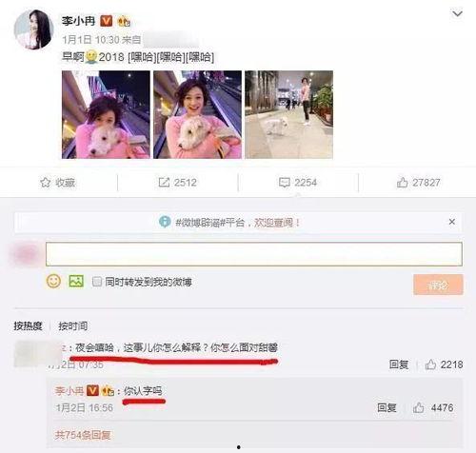Click the orange 评论 submit button

pyautogui.click(x=438, y=285)
